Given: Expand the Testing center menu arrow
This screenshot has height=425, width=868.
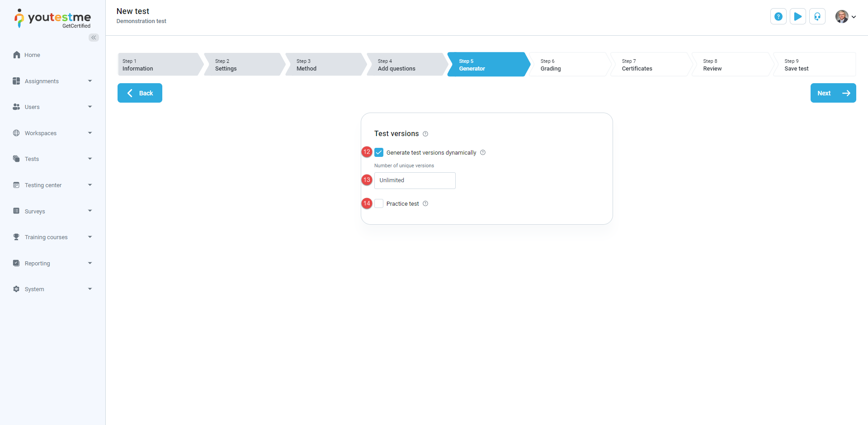Looking at the screenshot, I should pos(90,185).
